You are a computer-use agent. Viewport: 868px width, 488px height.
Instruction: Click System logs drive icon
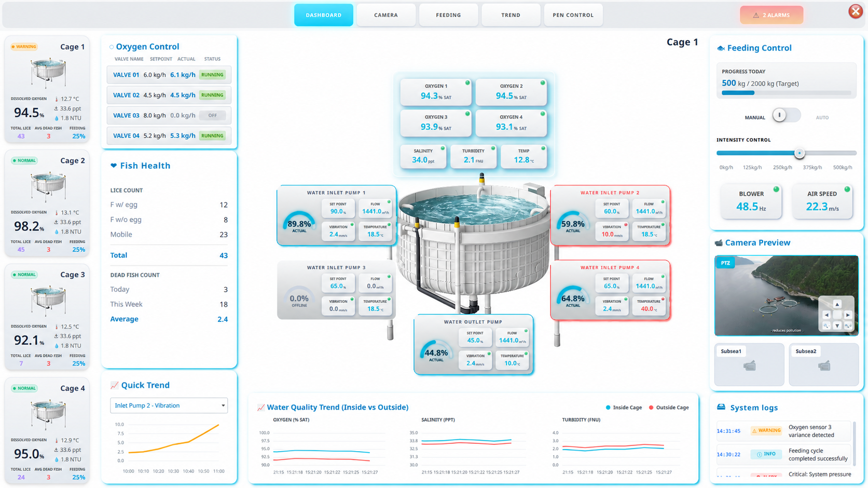click(x=721, y=407)
